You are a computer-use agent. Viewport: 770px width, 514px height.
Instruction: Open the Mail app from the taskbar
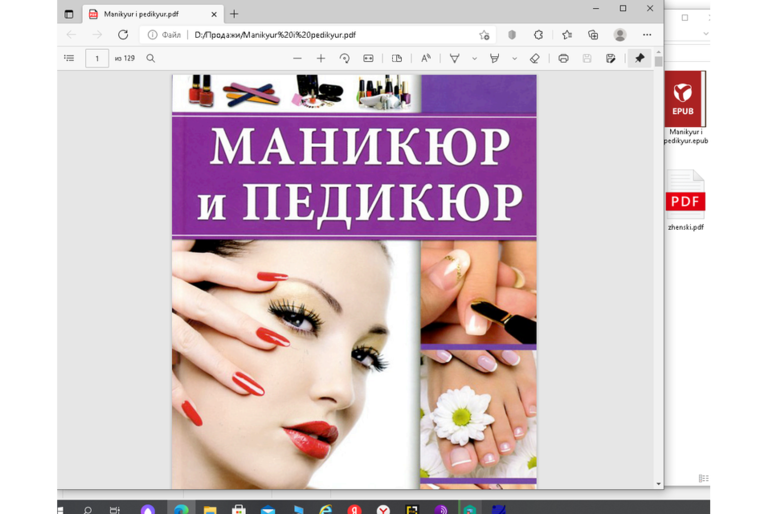(x=268, y=510)
